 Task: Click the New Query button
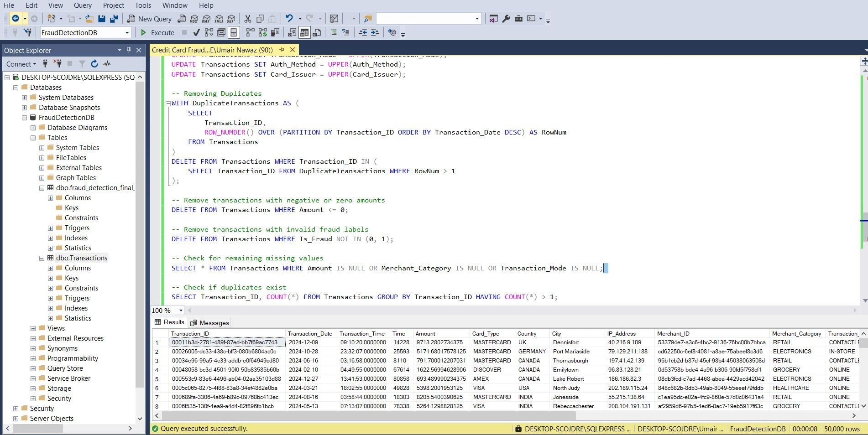point(150,19)
